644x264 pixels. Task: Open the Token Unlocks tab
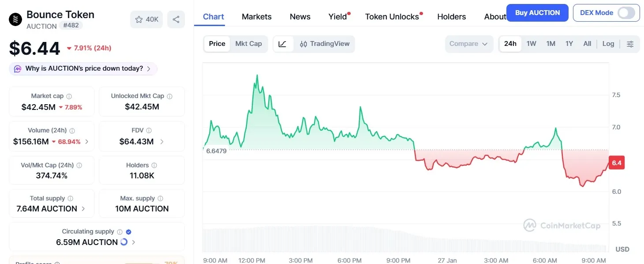pyautogui.click(x=392, y=16)
